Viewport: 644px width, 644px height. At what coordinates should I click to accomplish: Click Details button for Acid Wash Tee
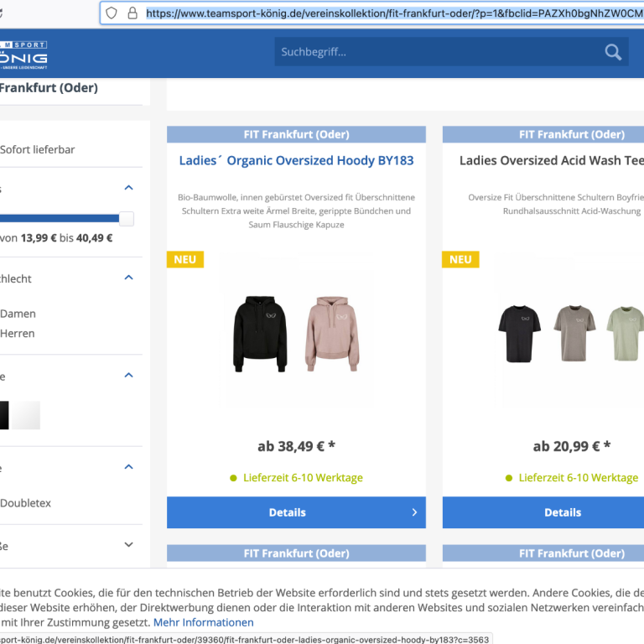pyautogui.click(x=543, y=512)
